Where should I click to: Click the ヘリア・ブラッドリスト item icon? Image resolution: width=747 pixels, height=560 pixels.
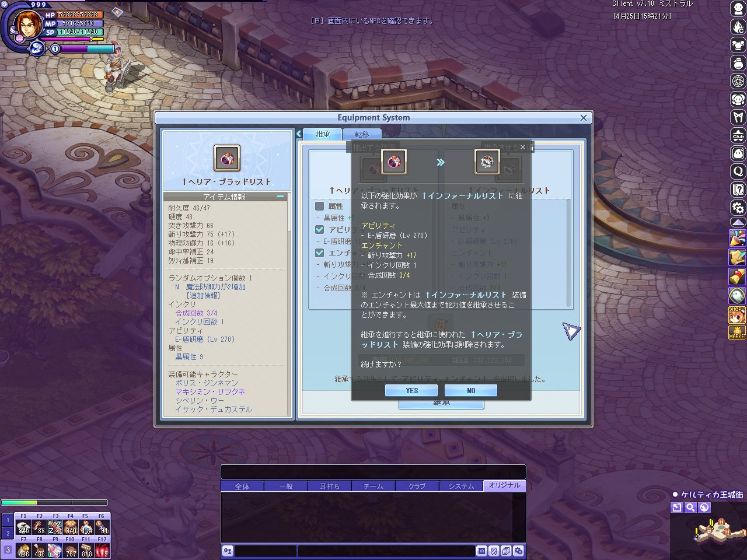pos(226,159)
